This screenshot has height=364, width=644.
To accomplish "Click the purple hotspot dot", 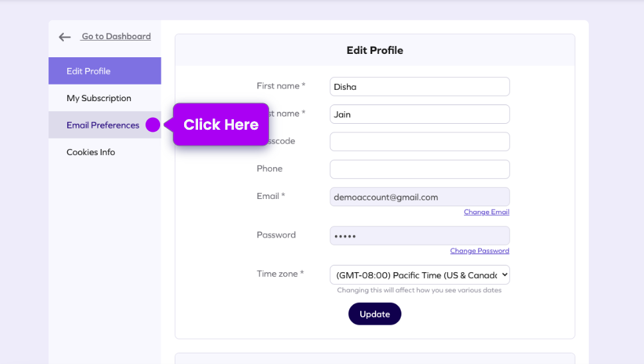I will 153,124.
